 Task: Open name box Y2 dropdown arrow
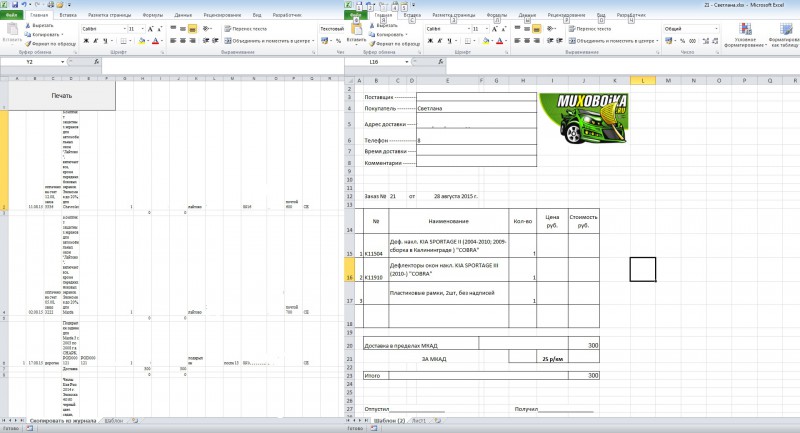[x=62, y=62]
